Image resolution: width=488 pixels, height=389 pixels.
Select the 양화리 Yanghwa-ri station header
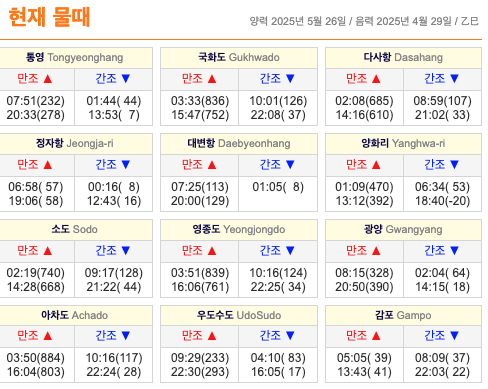pos(403,144)
